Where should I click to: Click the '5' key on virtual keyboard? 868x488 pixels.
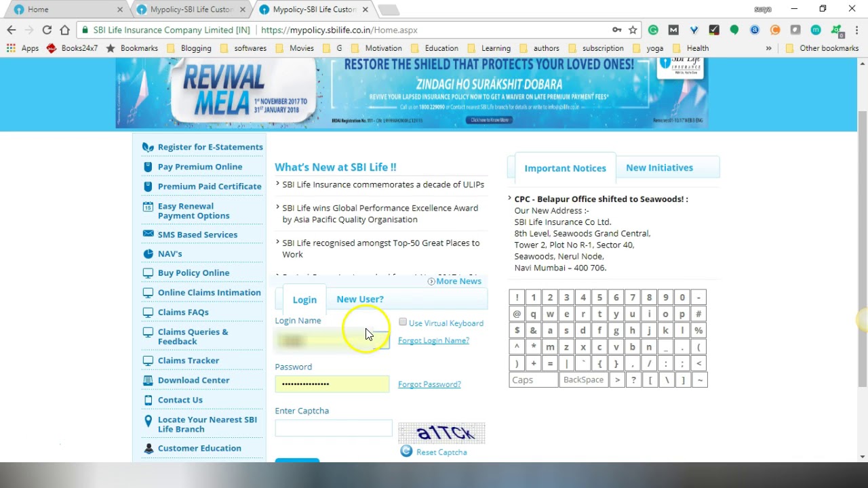pyautogui.click(x=599, y=298)
